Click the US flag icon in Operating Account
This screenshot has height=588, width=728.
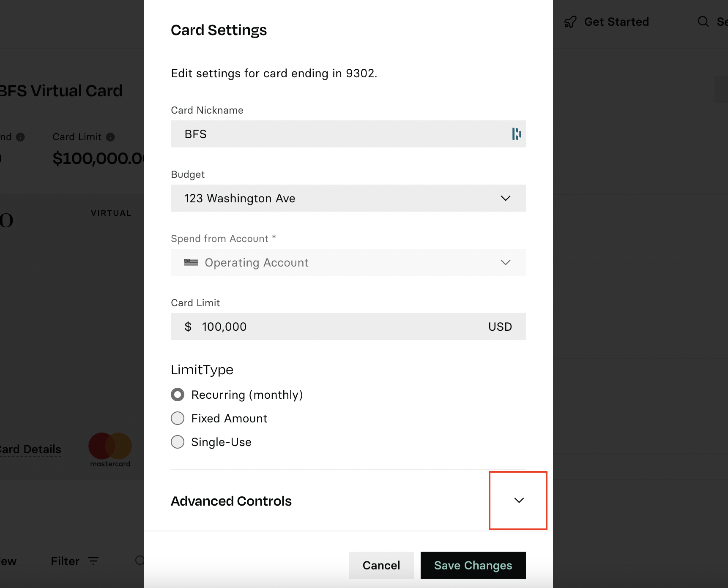coord(191,262)
